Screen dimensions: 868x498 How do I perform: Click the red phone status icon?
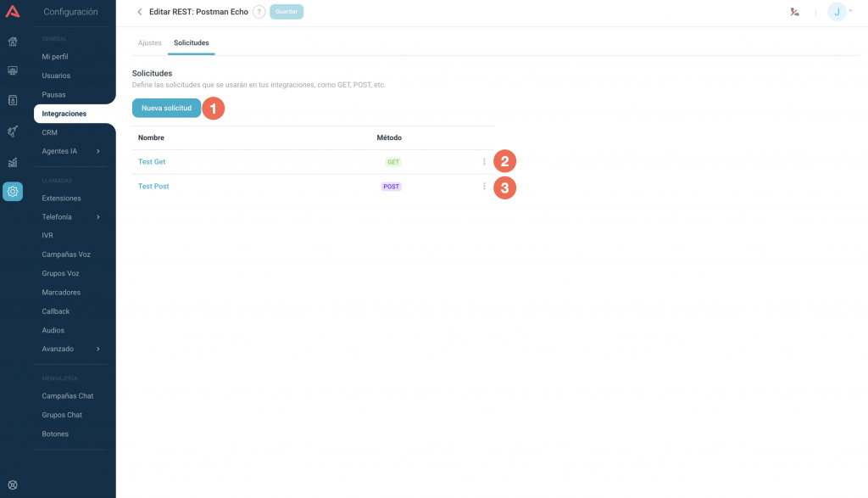pyautogui.click(x=794, y=12)
